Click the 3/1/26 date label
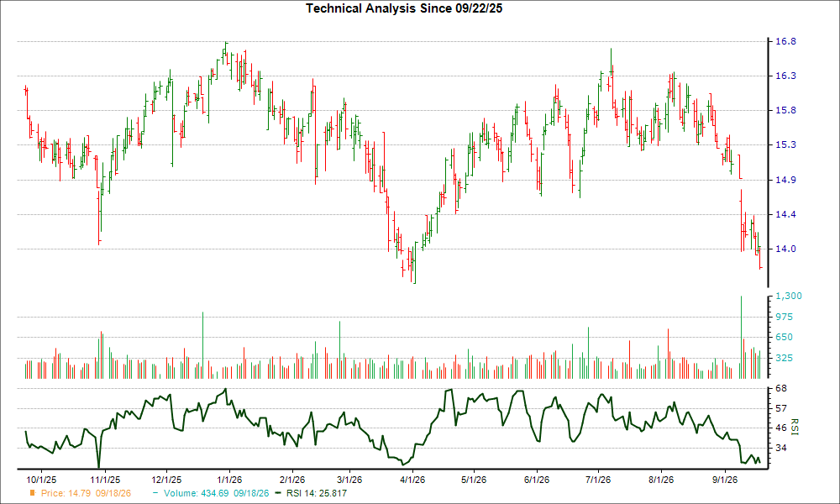 [349, 480]
